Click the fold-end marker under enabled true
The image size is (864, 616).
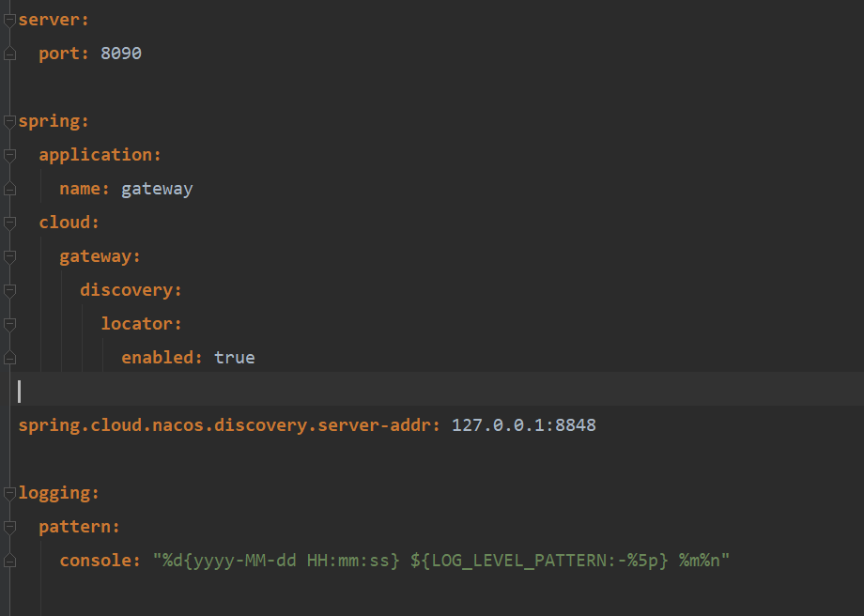click(x=8, y=357)
